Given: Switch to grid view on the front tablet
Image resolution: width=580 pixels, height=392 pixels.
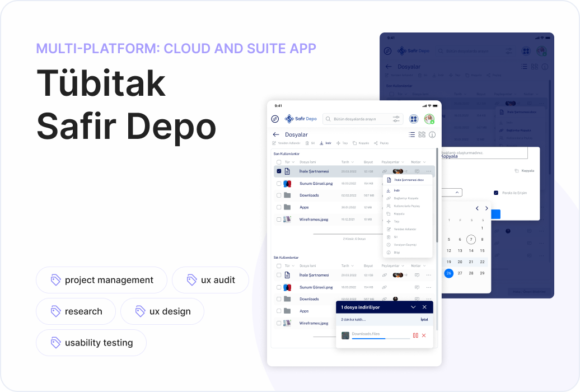Looking at the screenshot, I should (422, 134).
